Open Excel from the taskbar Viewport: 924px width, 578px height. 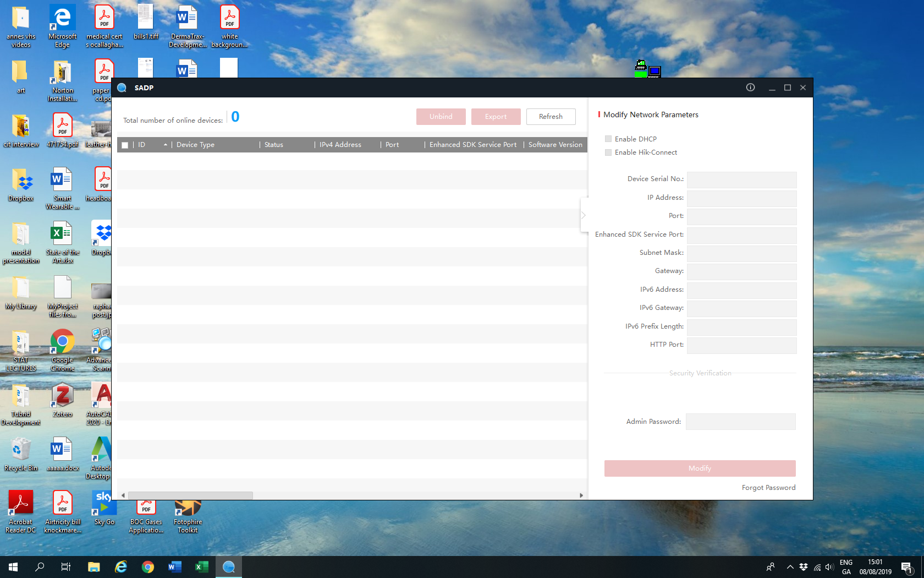[x=201, y=566]
